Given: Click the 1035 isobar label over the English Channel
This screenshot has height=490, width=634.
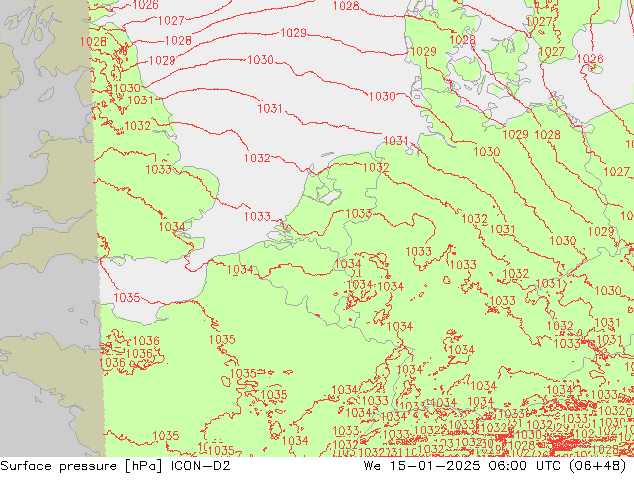Looking at the screenshot, I should pos(127,298).
